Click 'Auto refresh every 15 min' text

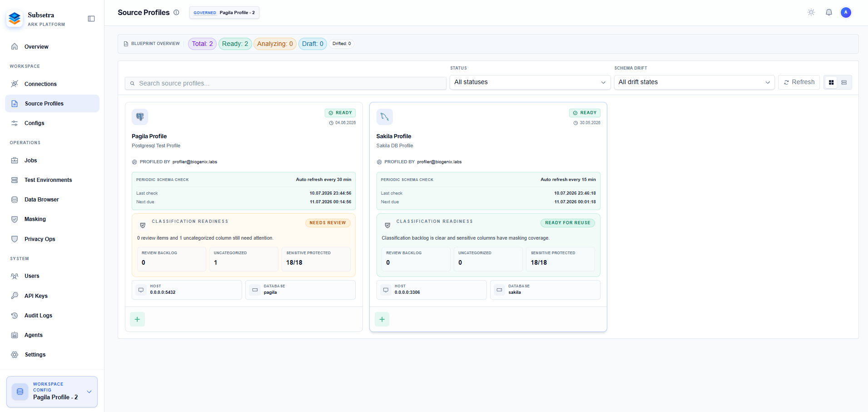click(568, 180)
